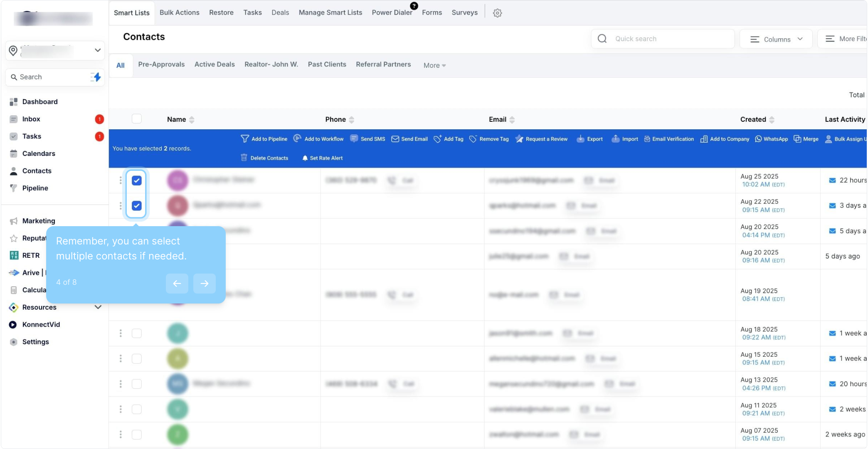Click the Set Rate Alert bell icon
Image resolution: width=868 pixels, height=449 pixels.
coord(305,158)
